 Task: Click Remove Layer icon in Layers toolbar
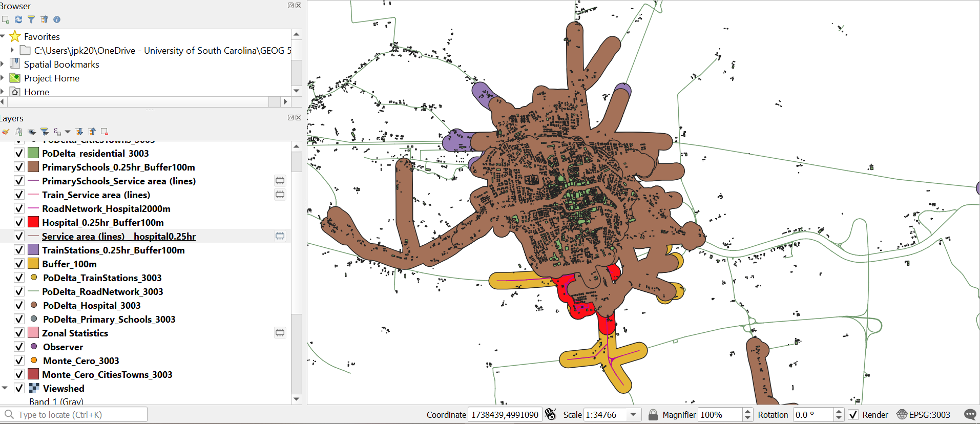105,132
